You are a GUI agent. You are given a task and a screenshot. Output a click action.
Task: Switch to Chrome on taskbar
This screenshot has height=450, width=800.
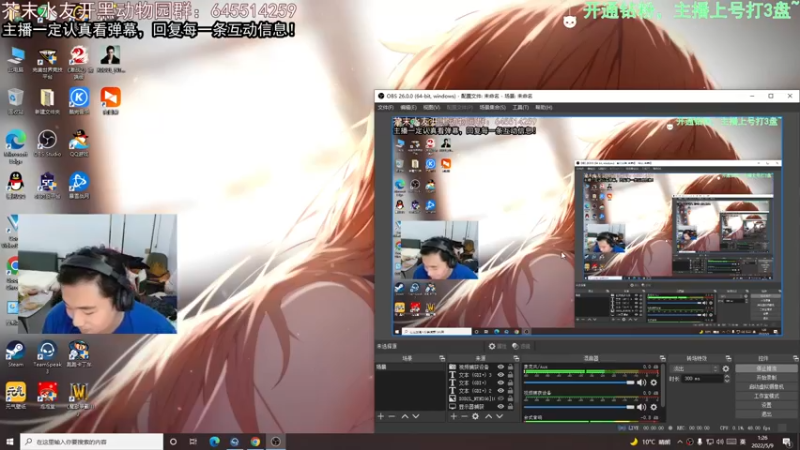[x=255, y=442]
